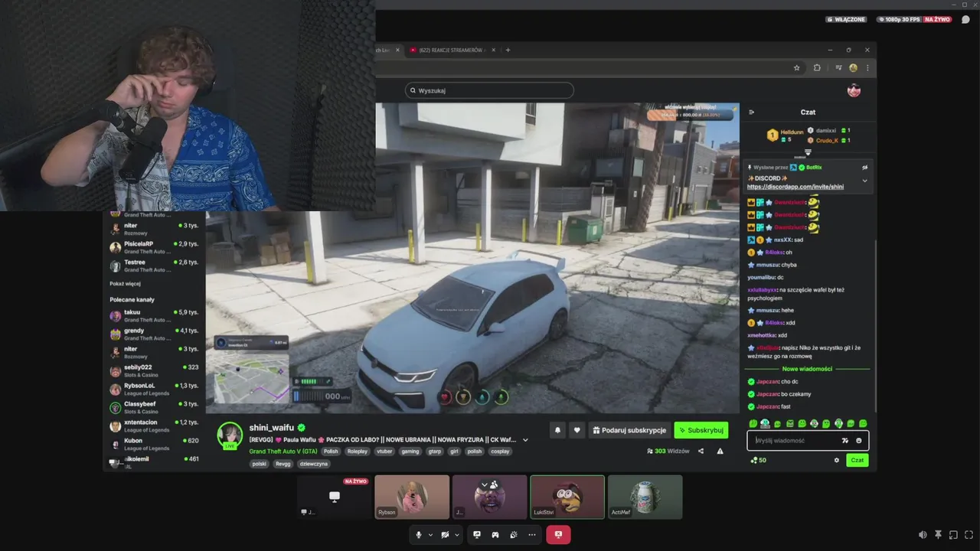Open chat settings gear icon
Viewport: 980px width, 551px height.
tap(837, 460)
